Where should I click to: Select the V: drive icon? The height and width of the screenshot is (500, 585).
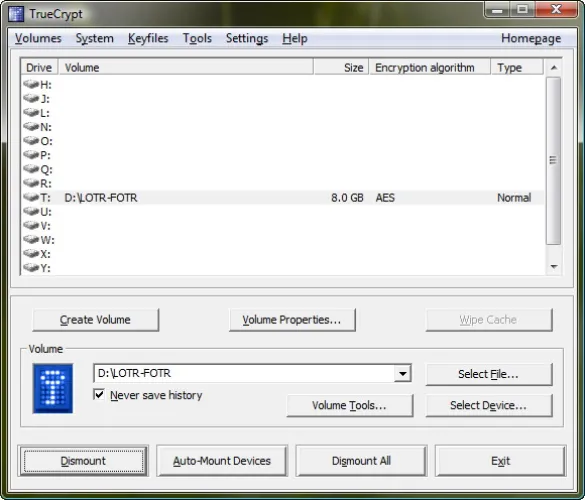click(x=31, y=225)
